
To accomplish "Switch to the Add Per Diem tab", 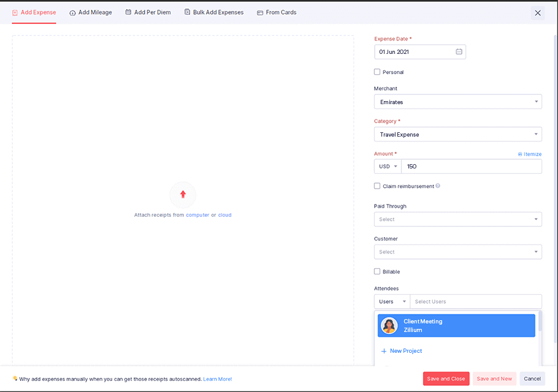I will click(x=148, y=12).
